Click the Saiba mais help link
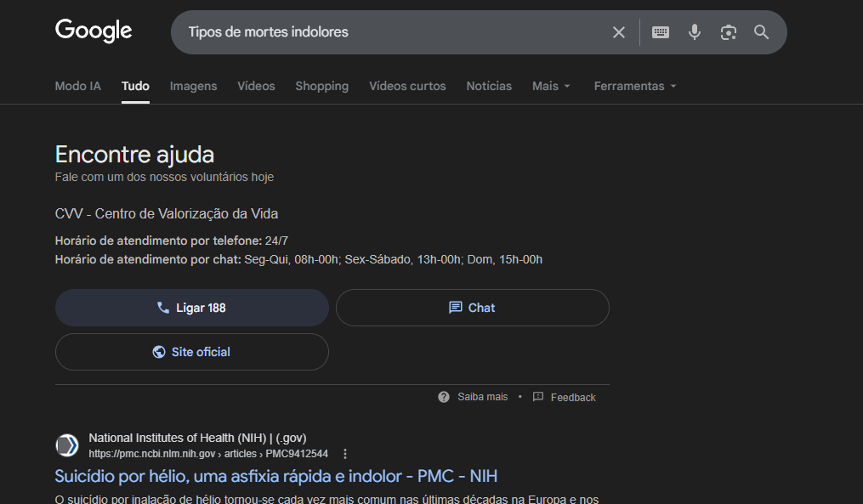Viewport: 863px width, 504px height. 473,397
